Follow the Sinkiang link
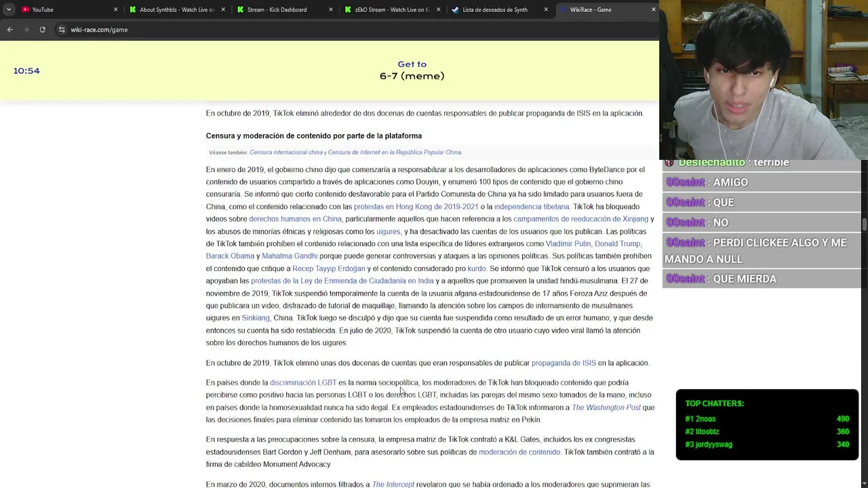 pyautogui.click(x=256, y=318)
